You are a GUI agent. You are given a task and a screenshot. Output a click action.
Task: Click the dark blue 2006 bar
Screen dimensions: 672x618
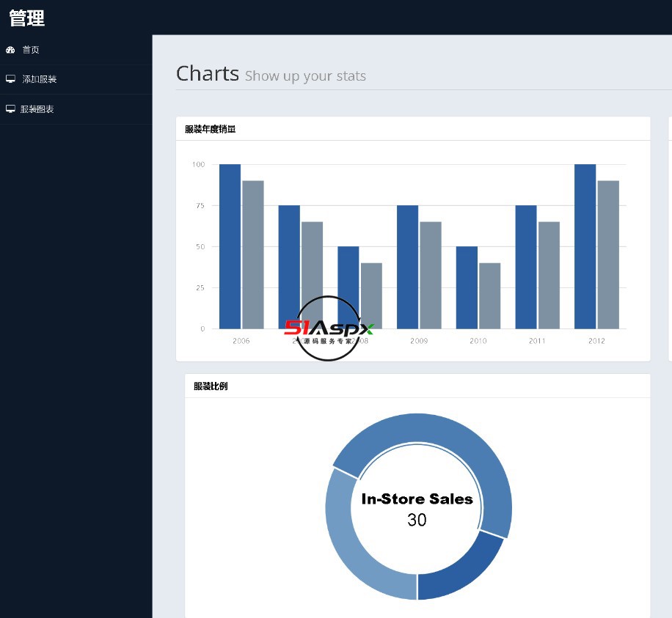click(230, 246)
